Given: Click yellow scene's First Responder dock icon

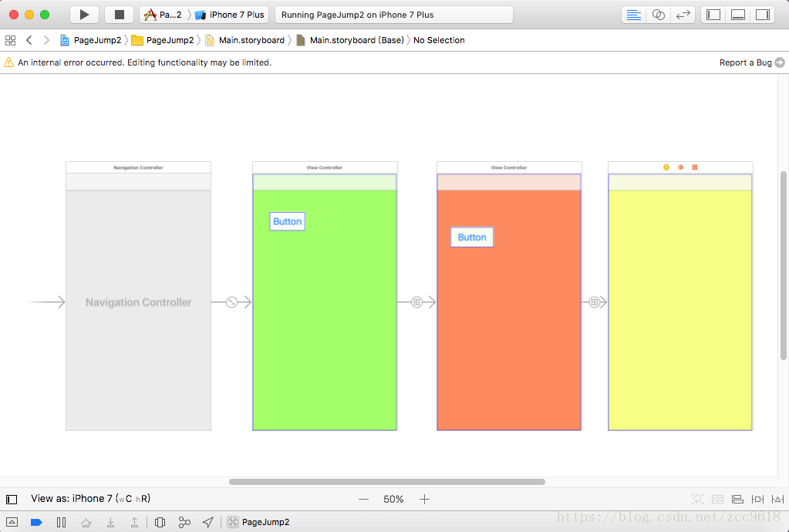Looking at the screenshot, I should pos(680,167).
